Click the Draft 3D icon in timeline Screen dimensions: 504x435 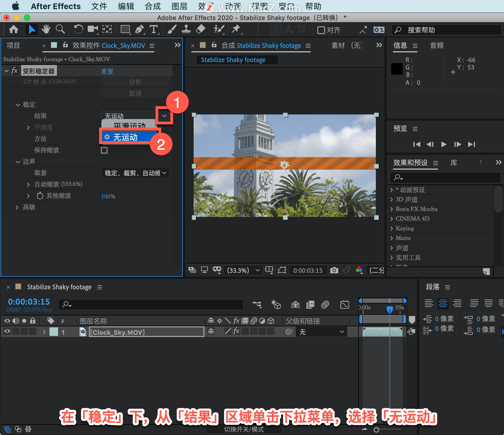click(276, 305)
